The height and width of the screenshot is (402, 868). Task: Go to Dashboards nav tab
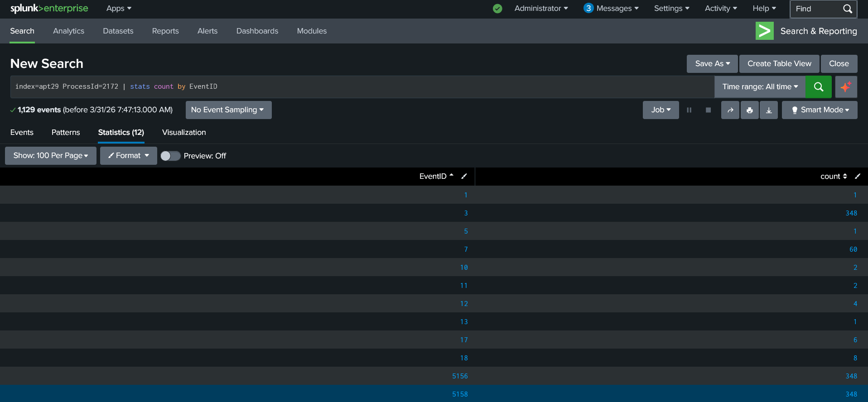(x=257, y=31)
